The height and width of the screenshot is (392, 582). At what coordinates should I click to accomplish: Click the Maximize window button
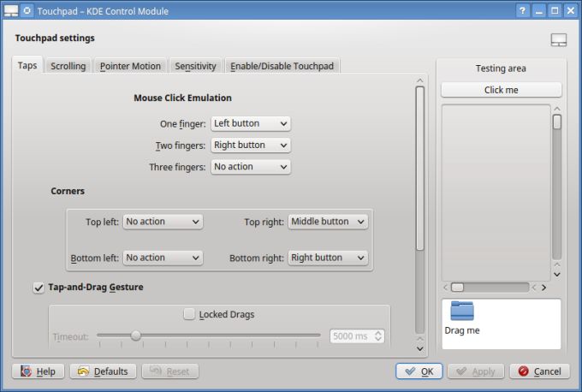click(555, 11)
